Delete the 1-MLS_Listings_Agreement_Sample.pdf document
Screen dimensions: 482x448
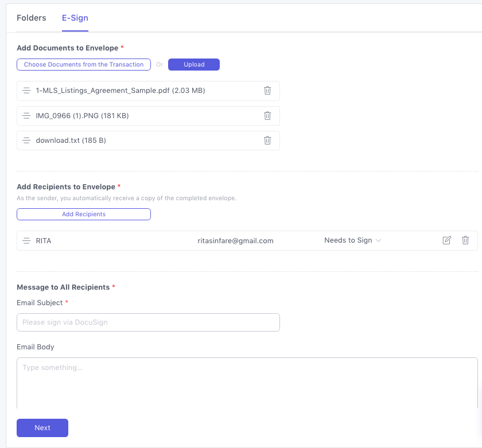267,91
